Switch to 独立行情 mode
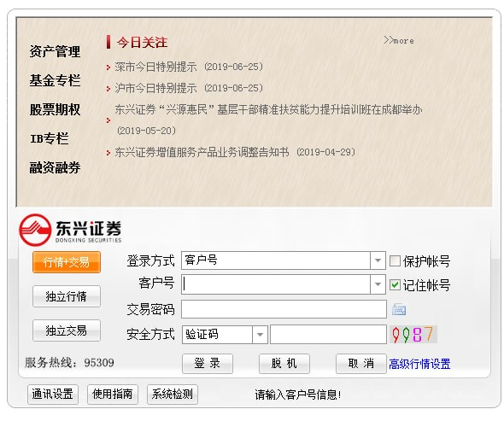This screenshot has width=504, height=421. point(67,296)
